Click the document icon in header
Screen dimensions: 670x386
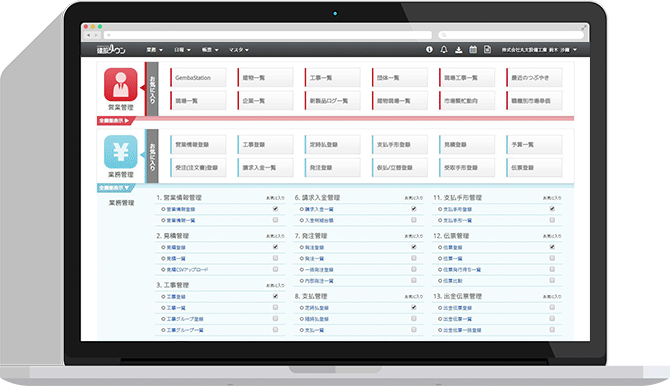[x=487, y=50]
